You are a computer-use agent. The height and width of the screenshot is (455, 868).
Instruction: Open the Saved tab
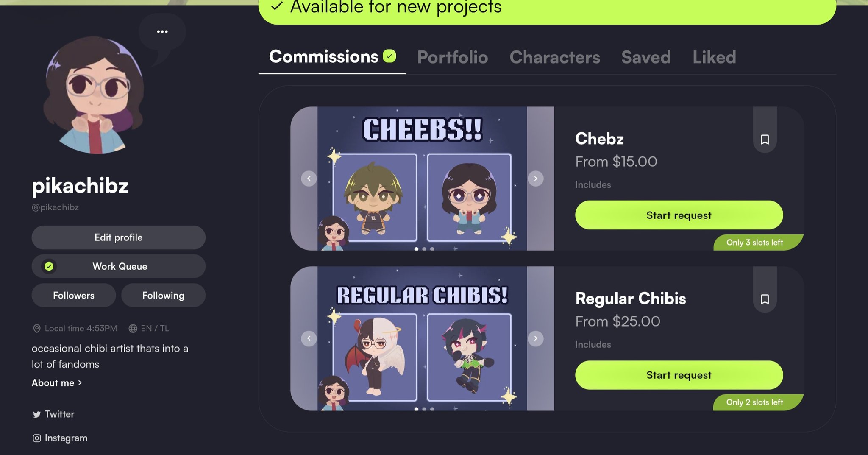[x=646, y=57]
